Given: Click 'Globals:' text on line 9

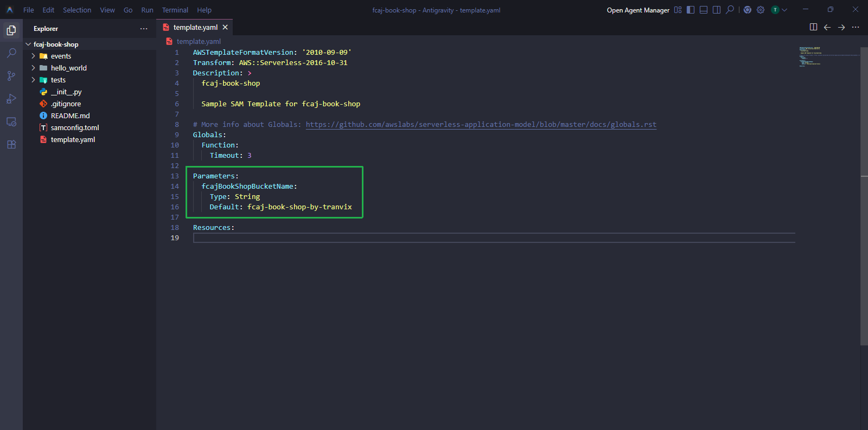Looking at the screenshot, I should pos(209,134).
